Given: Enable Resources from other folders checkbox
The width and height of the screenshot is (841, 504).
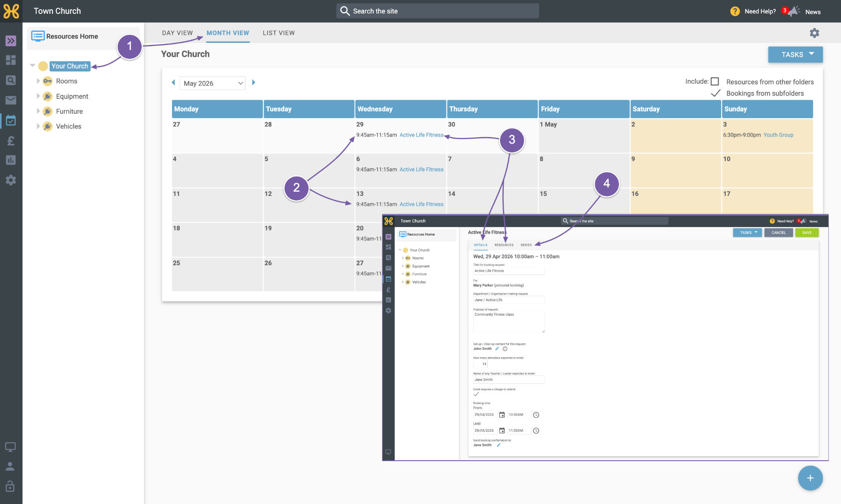Looking at the screenshot, I should point(715,82).
